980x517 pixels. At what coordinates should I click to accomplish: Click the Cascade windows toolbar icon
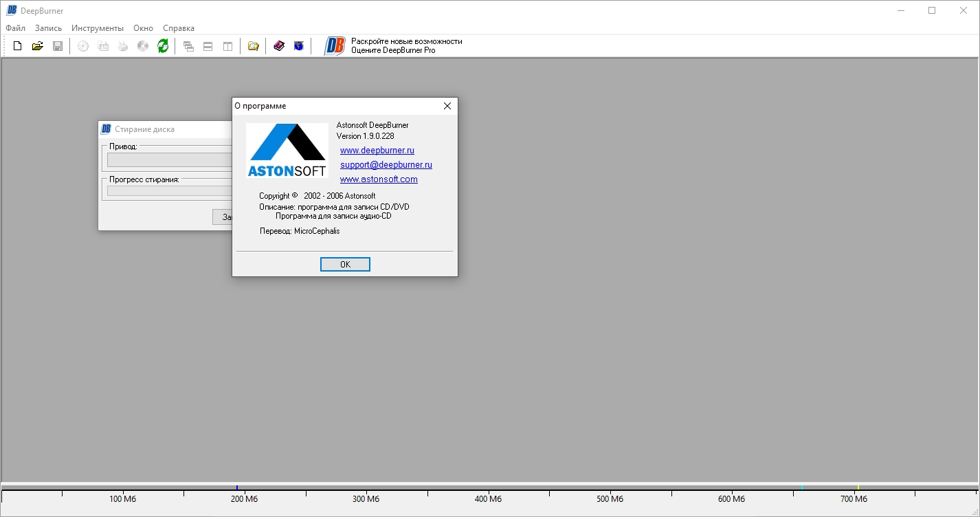[x=188, y=46]
